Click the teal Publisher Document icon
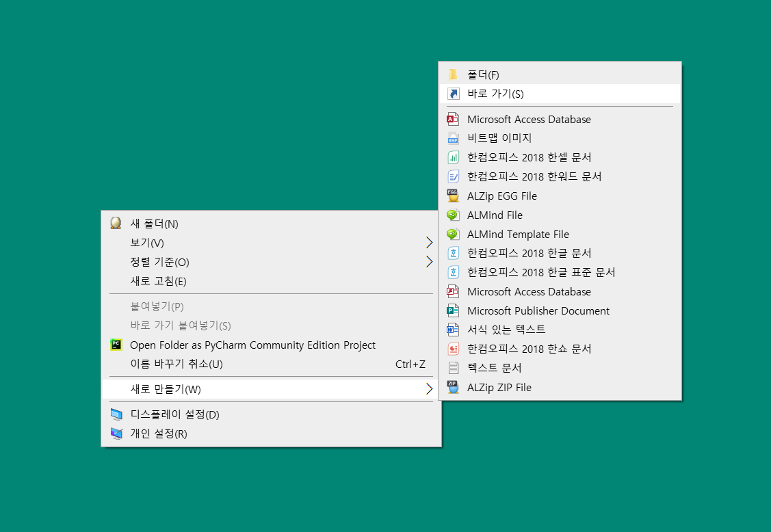Screen dimensions: 771x532 453,310
